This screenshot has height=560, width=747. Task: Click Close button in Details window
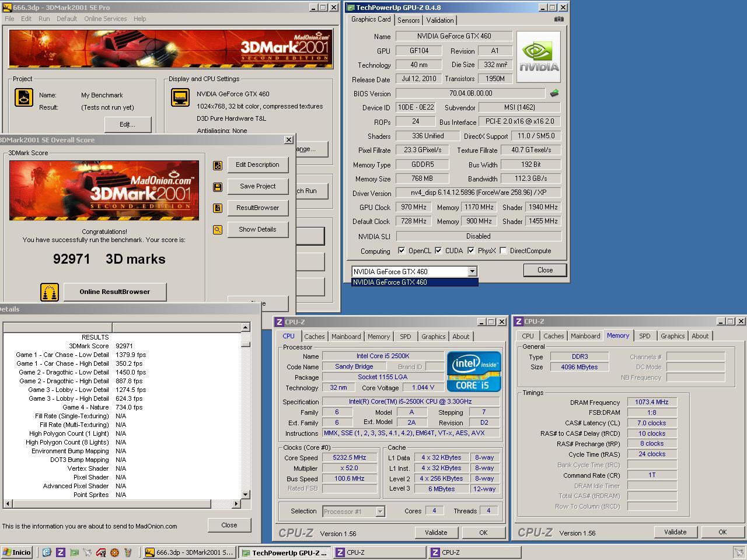(x=229, y=525)
